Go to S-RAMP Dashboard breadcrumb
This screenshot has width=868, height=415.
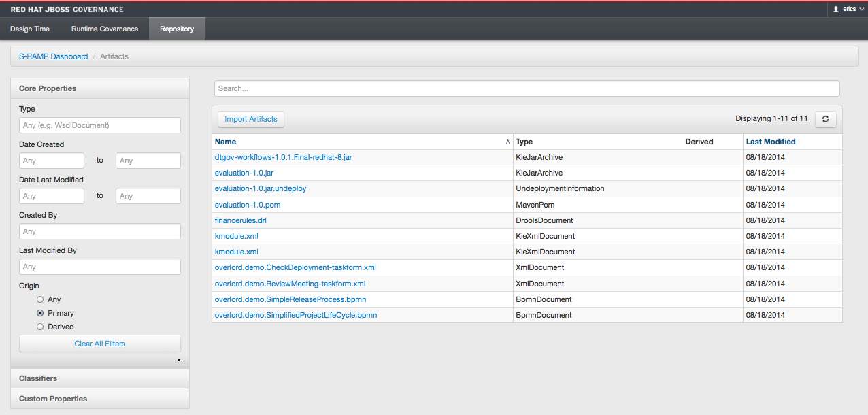[53, 56]
